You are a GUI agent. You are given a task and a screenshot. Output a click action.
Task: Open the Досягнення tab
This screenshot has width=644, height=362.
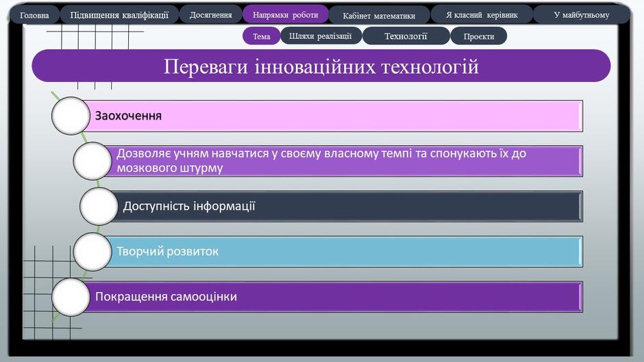[x=211, y=15]
